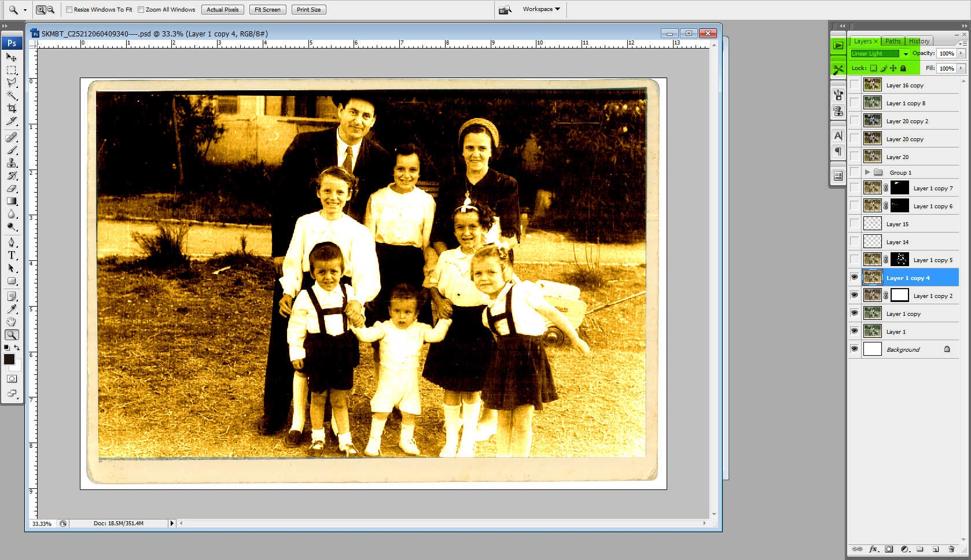Screen dimensions: 971x560
Task: Select the Clone Stamp tool
Action: 12,163
